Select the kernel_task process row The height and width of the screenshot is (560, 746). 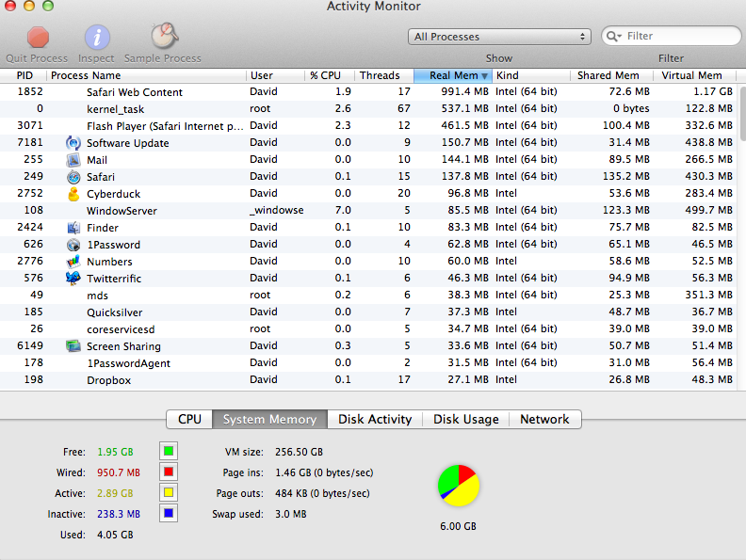pyautogui.click(x=368, y=109)
